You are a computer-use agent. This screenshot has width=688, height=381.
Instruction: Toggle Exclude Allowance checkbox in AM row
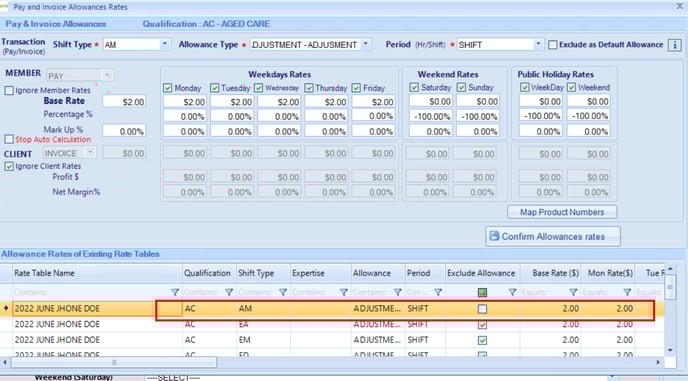click(x=482, y=309)
